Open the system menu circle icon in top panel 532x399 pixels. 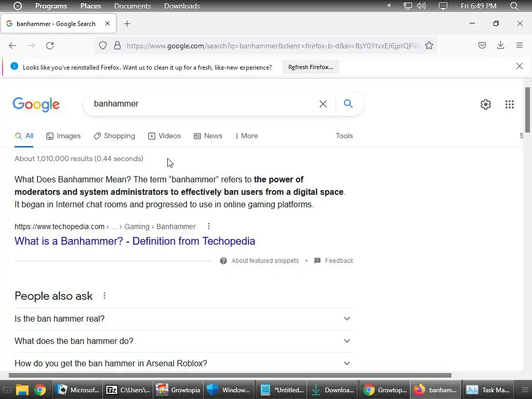click(18, 6)
